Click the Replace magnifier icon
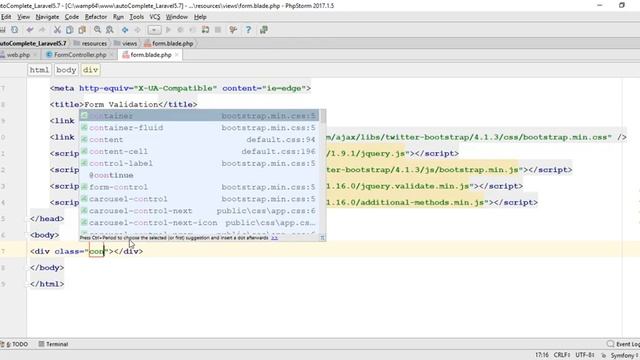Viewport: 640px width, 360px height. coord(110,30)
